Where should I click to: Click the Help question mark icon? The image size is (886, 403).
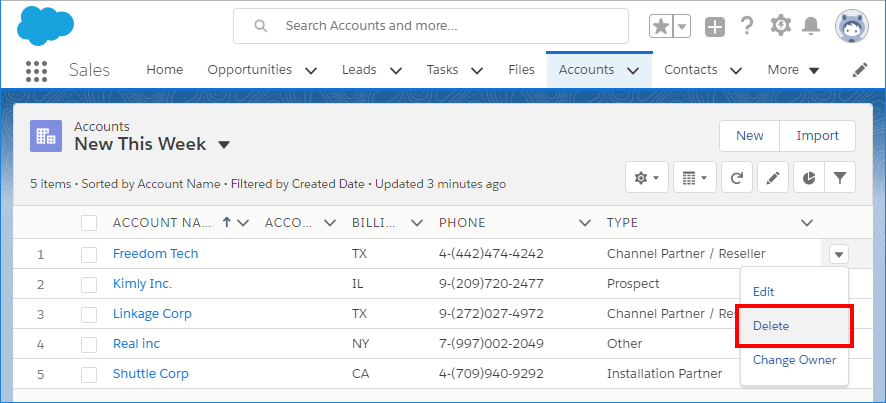pyautogui.click(x=746, y=26)
